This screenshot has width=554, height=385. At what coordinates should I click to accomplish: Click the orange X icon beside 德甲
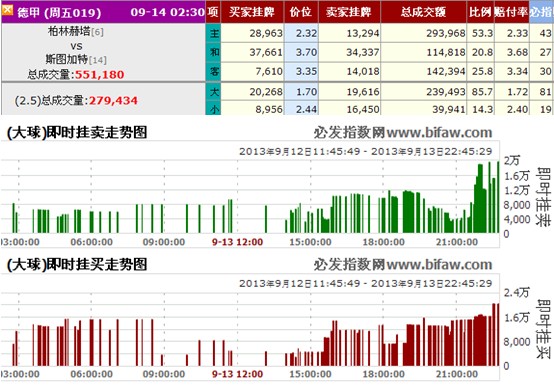point(7,10)
